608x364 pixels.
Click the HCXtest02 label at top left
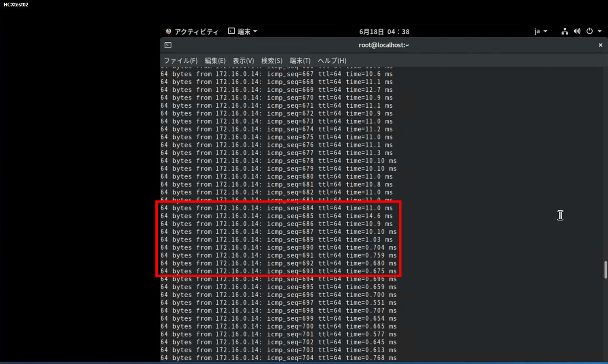coord(16,5)
